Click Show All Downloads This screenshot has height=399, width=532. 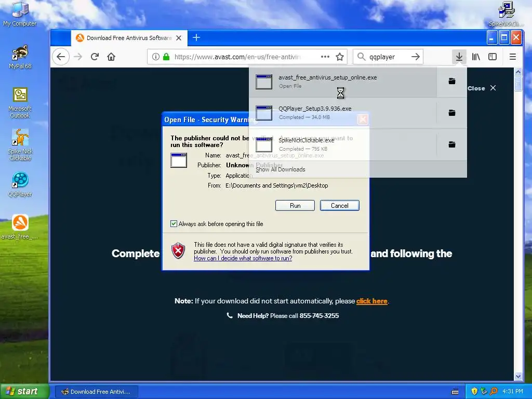click(x=280, y=169)
